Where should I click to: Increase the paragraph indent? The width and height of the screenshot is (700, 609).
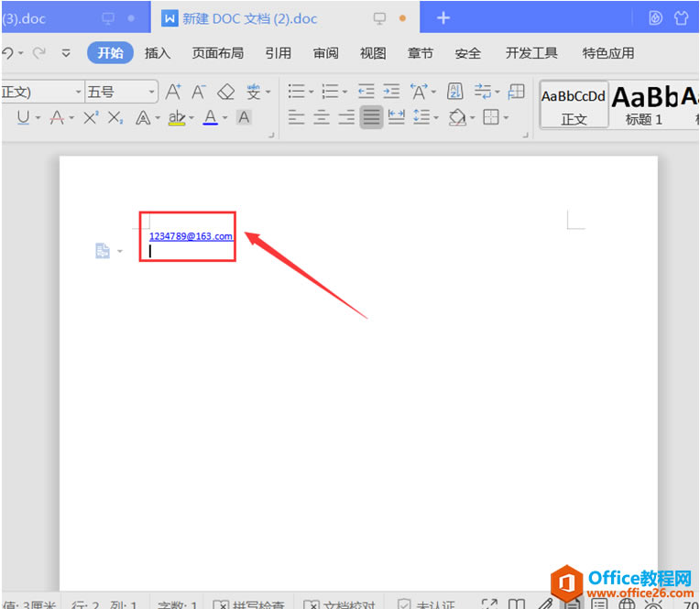[391, 92]
